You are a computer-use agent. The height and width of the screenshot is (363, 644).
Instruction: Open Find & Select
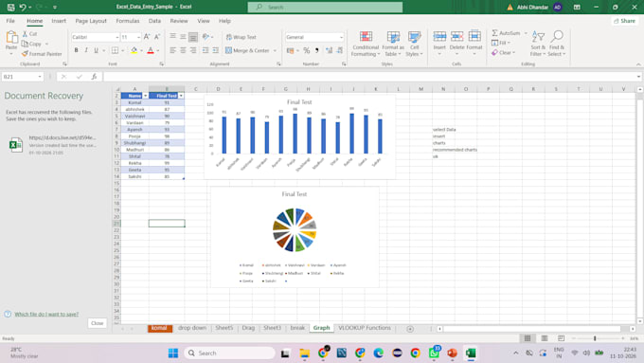[x=557, y=44]
